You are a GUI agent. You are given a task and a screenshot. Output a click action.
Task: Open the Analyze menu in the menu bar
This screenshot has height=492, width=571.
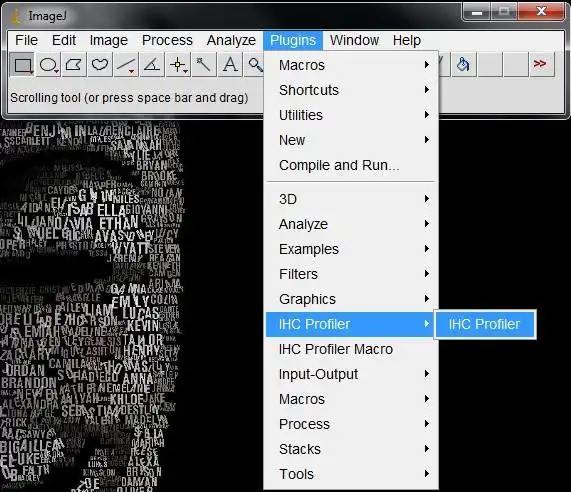[x=231, y=40]
